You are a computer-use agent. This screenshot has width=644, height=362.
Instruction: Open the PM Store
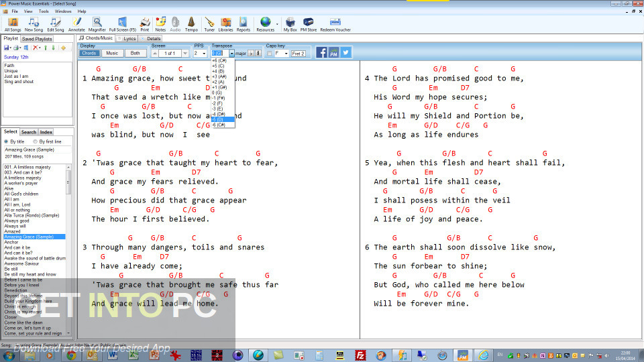pos(309,25)
